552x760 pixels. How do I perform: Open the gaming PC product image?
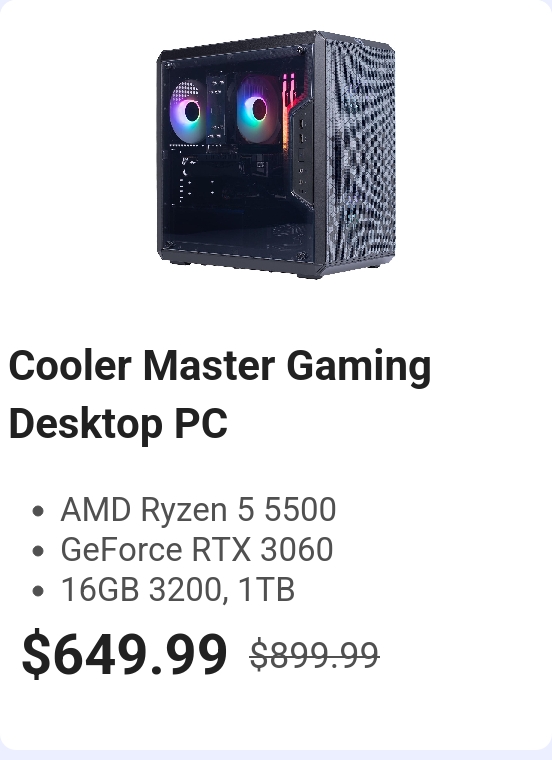pos(276,154)
